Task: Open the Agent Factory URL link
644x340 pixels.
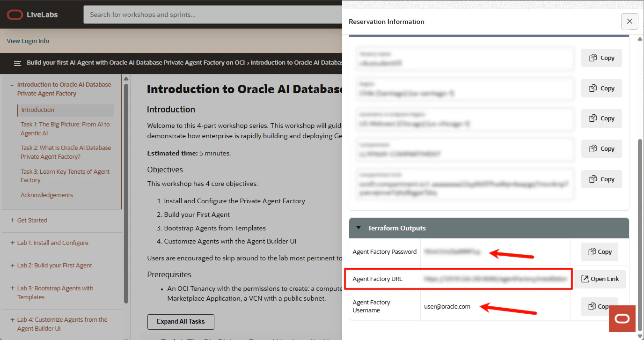Action: (x=600, y=279)
